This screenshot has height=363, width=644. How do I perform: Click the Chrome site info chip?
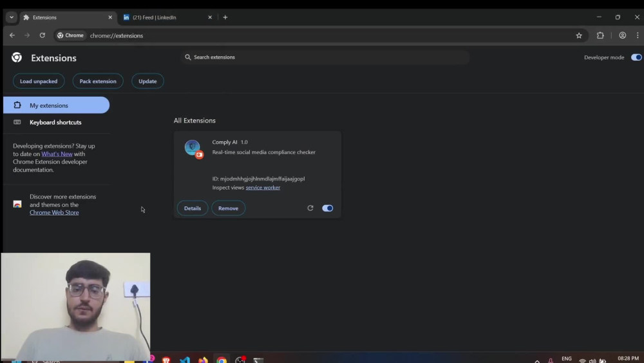pyautogui.click(x=70, y=35)
